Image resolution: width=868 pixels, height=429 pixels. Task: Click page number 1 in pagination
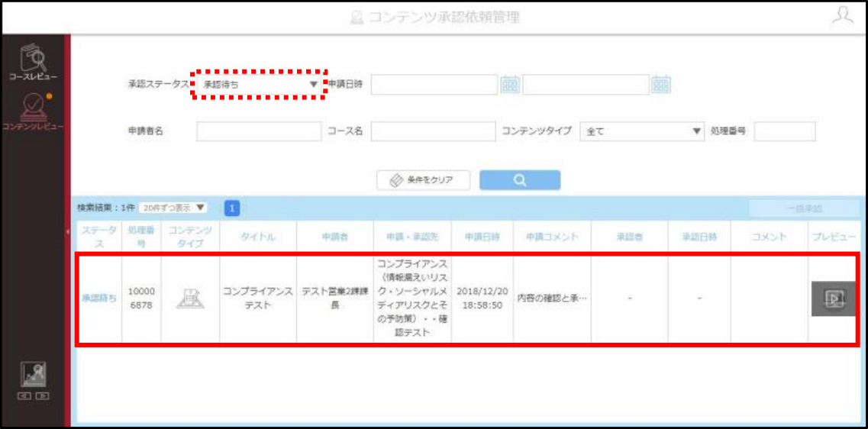[232, 208]
